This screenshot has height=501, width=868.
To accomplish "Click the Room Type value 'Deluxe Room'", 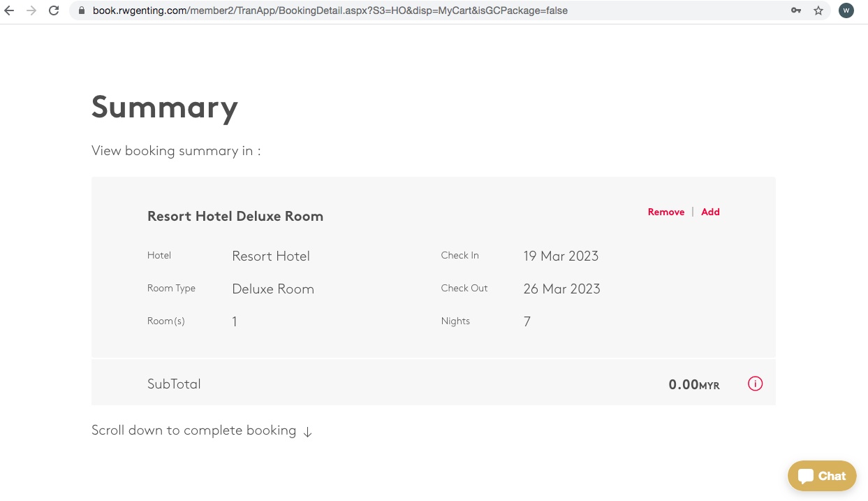I will 273,289.
